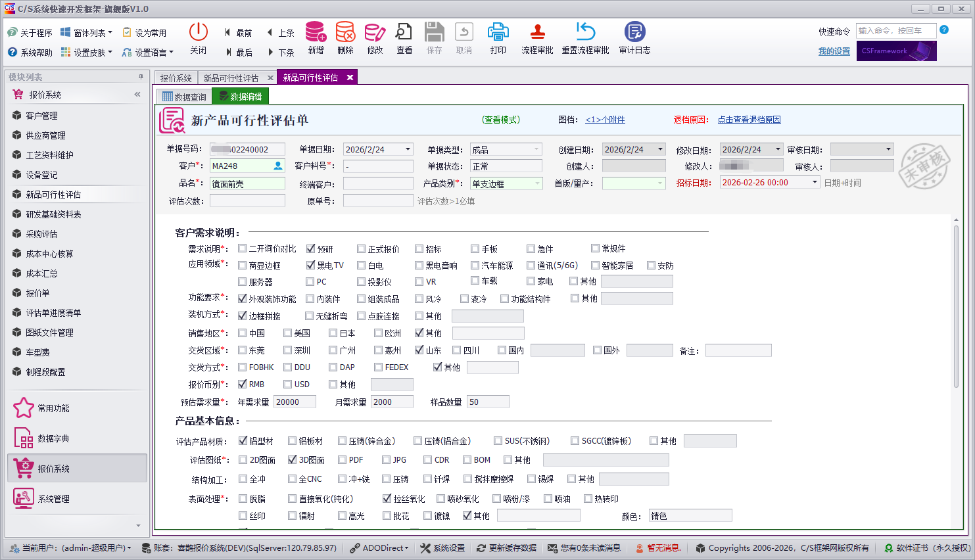Click into the 快速命令 input box
Viewport: 975px width, 560px height.
(897, 31)
